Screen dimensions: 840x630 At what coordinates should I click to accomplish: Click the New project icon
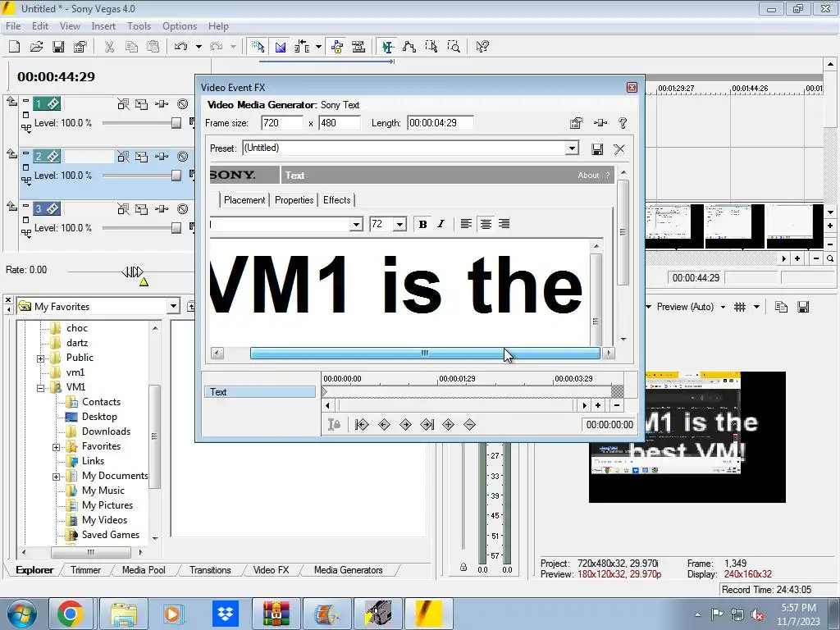(x=15, y=47)
